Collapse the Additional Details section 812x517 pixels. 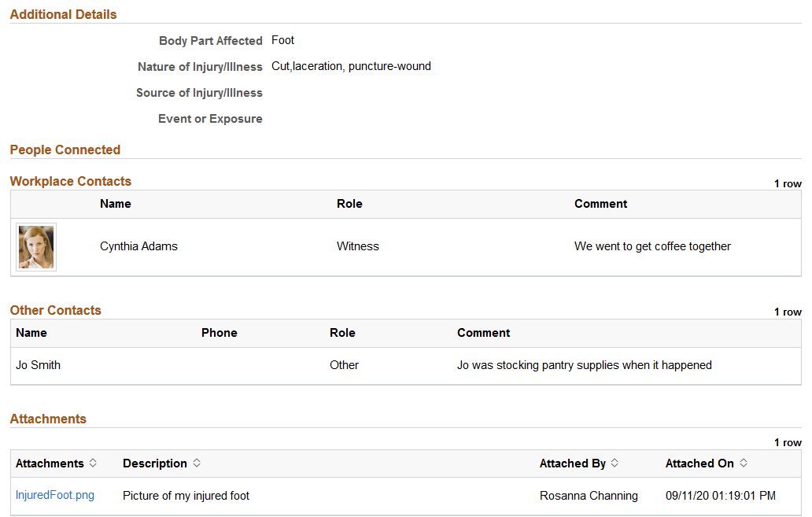click(63, 14)
